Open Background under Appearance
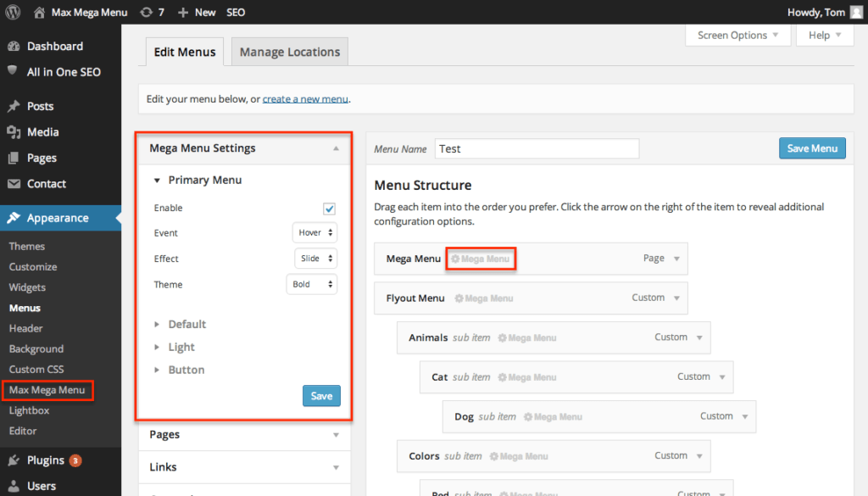Image resolution: width=868 pixels, height=496 pixels. coord(36,348)
